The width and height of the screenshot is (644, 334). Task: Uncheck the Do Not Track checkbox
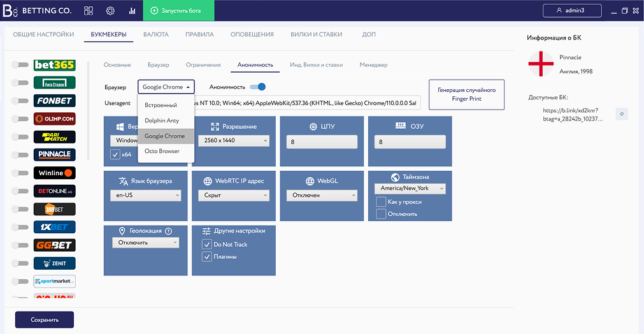click(206, 245)
